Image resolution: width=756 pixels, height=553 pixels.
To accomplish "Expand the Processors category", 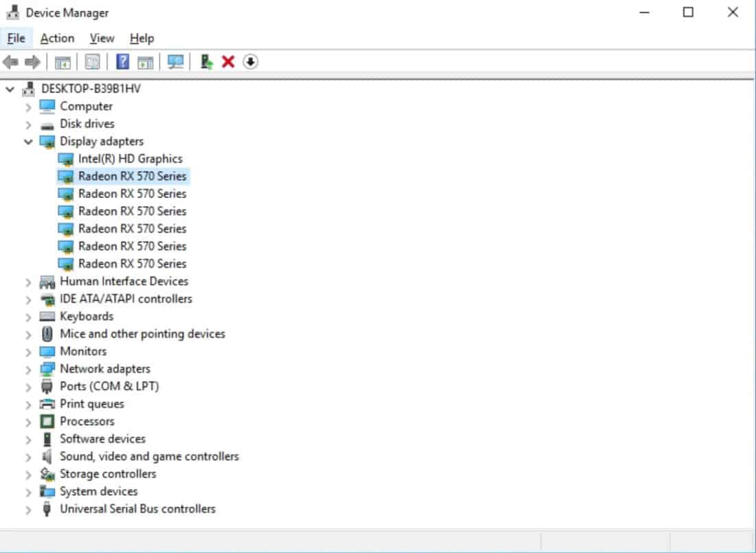I will coord(28,422).
